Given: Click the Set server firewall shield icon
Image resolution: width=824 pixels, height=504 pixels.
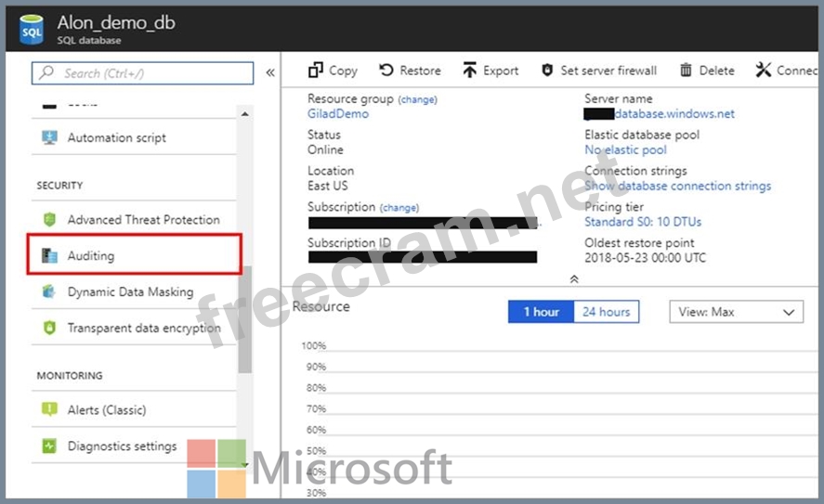Looking at the screenshot, I should pos(547,70).
